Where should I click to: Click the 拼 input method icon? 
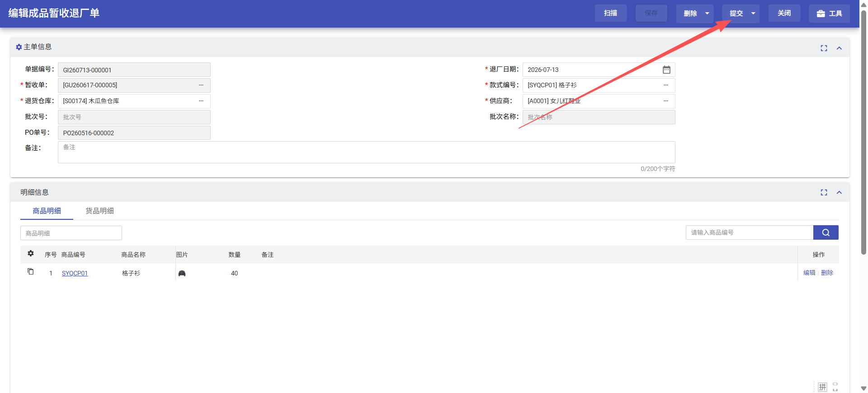tap(822, 387)
